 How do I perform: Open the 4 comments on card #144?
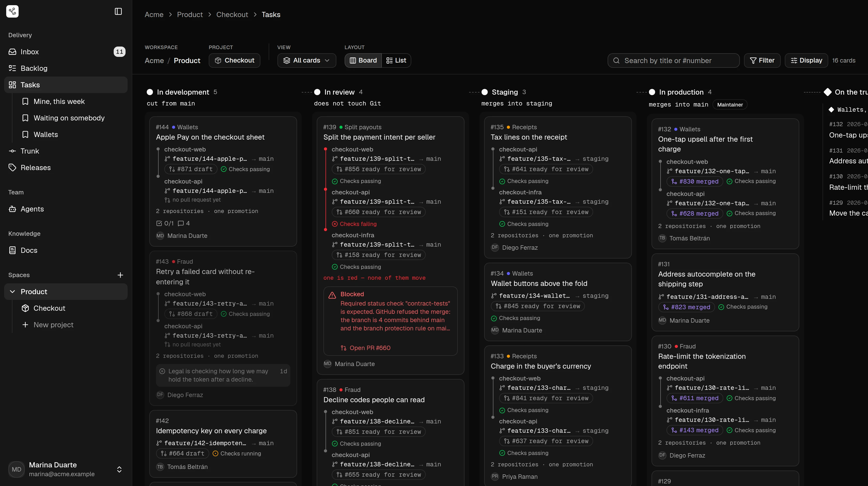coord(184,223)
